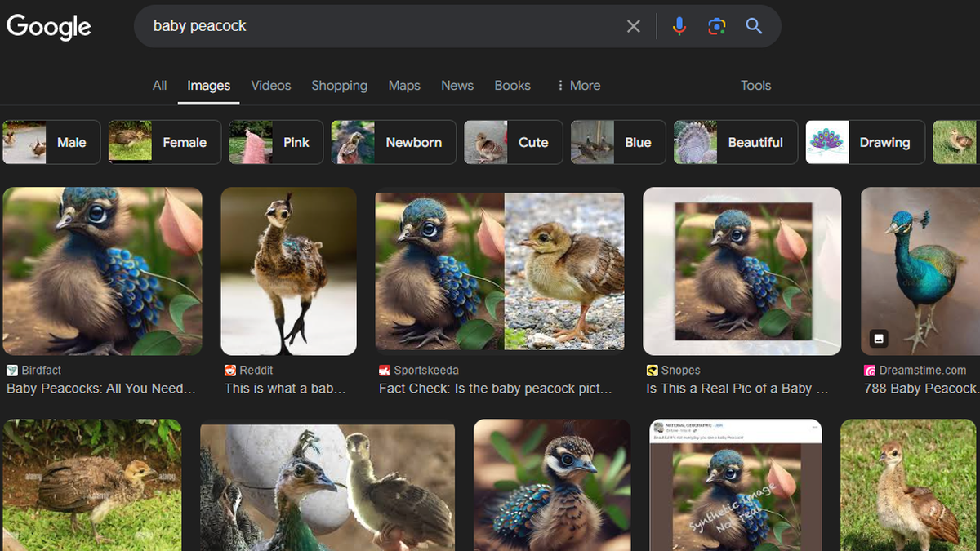Start voice search with microphone icon
This screenshot has height=551, width=980.
click(x=679, y=26)
